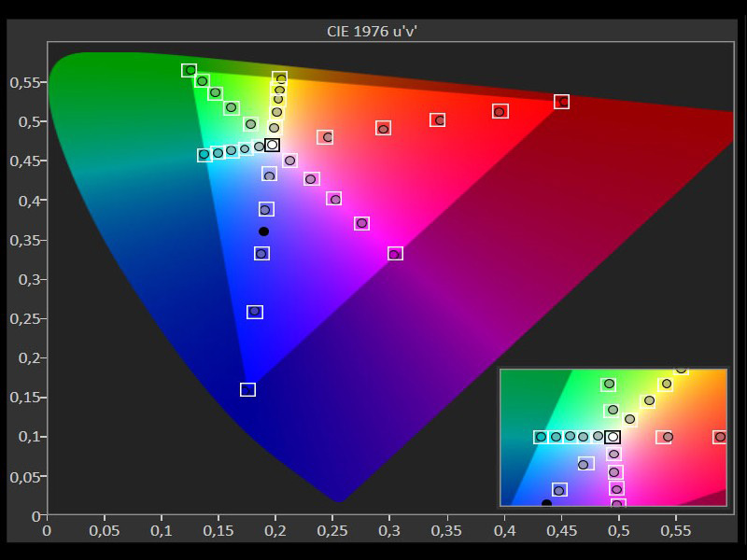Click the 0,4 label on the y-axis
747x560 pixels.
point(31,201)
